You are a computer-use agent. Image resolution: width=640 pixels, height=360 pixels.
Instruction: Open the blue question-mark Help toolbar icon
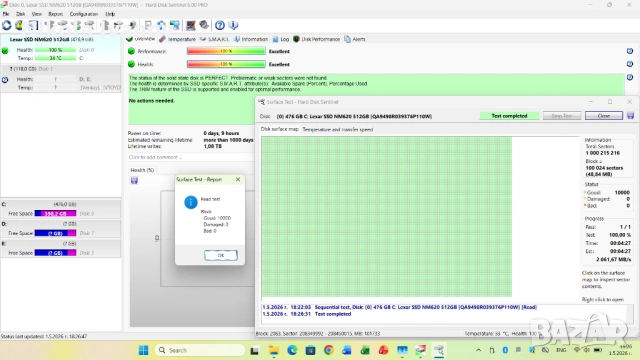coord(220,25)
